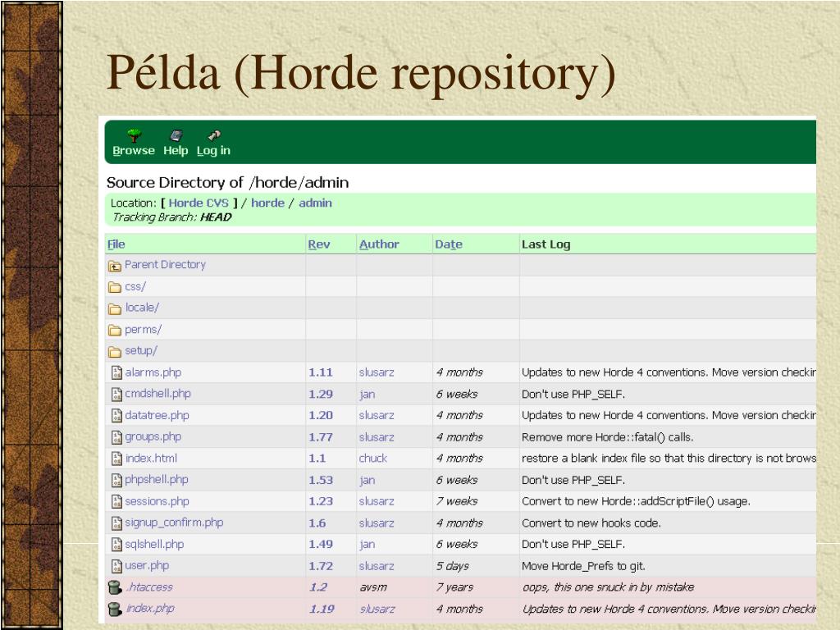Click the Help book icon

(x=176, y=135)
